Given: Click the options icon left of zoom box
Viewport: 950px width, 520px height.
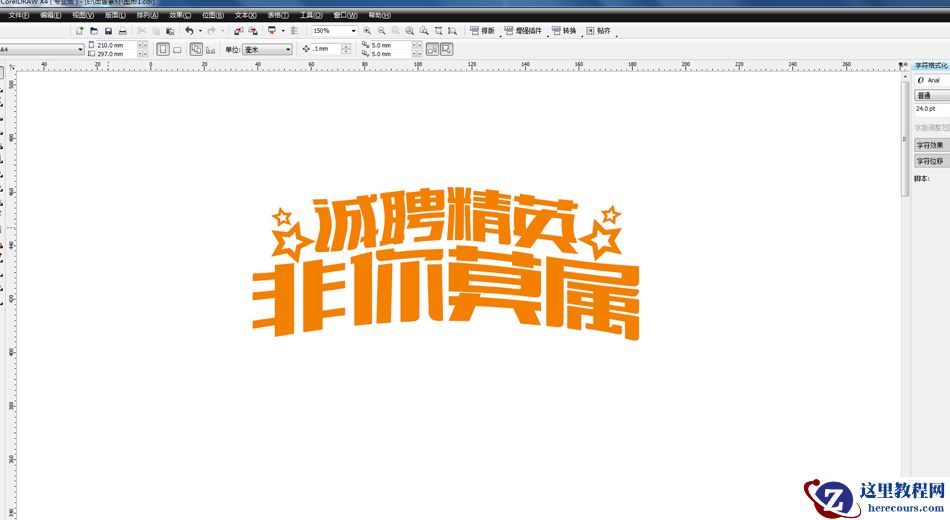Looking at the screenshot, I should pyautogui.click(x=294, y=31).
